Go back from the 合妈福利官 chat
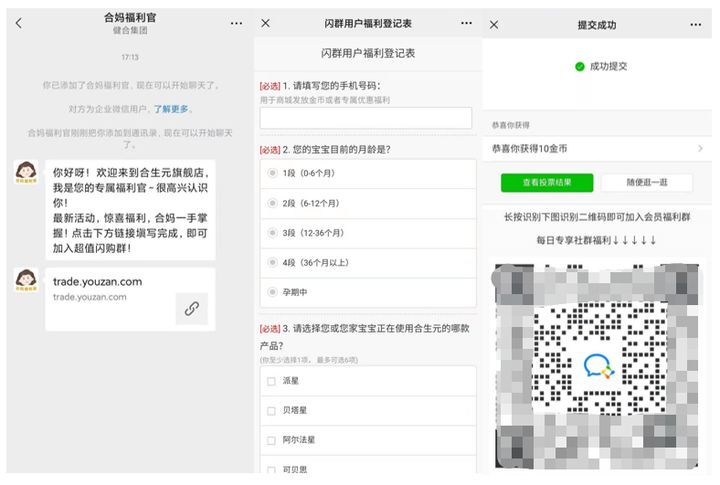This screenshot has height=485, width=720. tap(18, 23)
